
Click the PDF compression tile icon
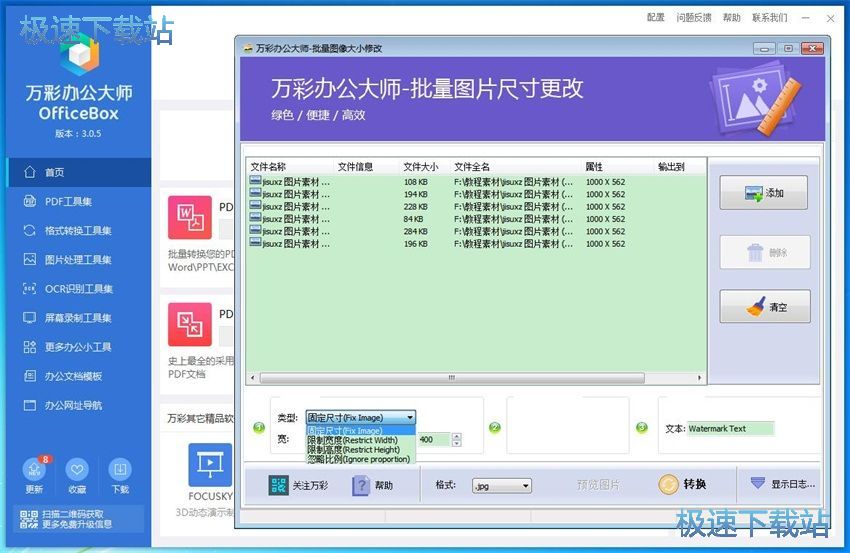coord(190,324)
